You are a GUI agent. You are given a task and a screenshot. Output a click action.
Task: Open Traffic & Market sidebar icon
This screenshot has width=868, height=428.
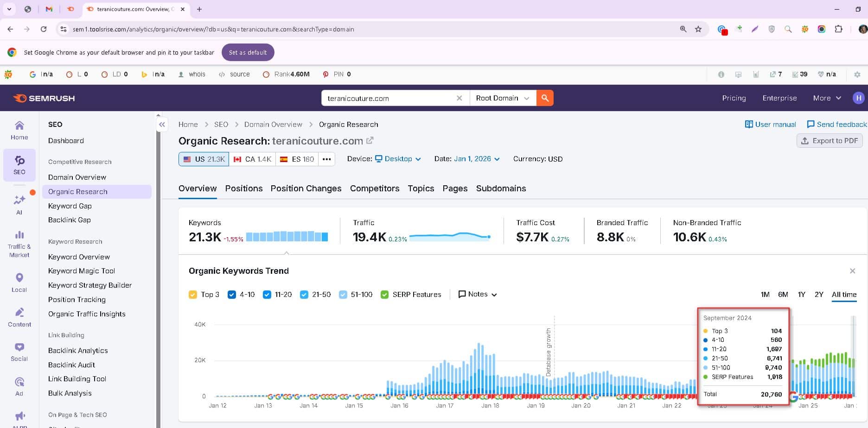[19, 244]
